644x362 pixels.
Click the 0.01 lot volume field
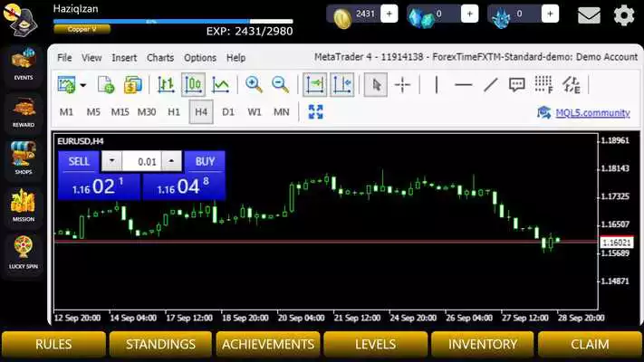click(x=141, y=161)
